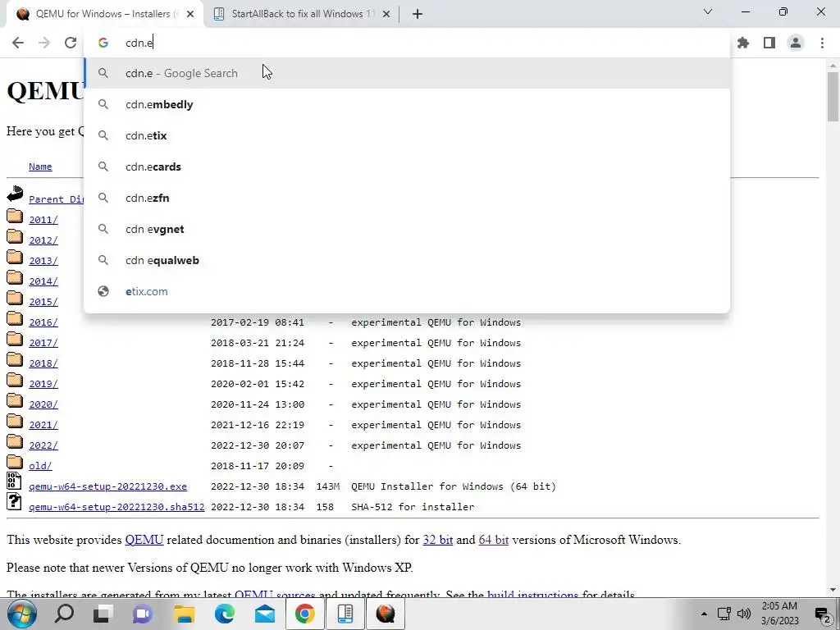Close the QEMU for Windows tab
The image size is (840, 630).
click(190, 14)
